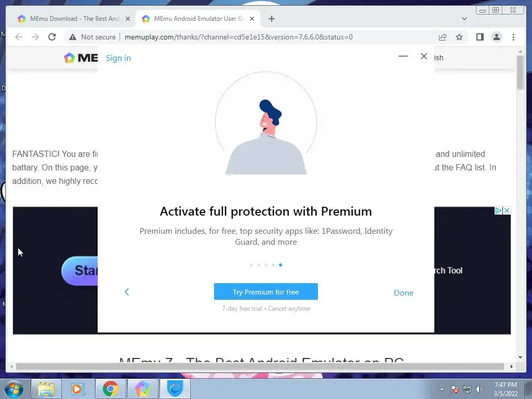Image resolution: width=532 pixels, height=399 pixels.
Task: Select the first pagination dot
Action: click(x=251, y=265)
